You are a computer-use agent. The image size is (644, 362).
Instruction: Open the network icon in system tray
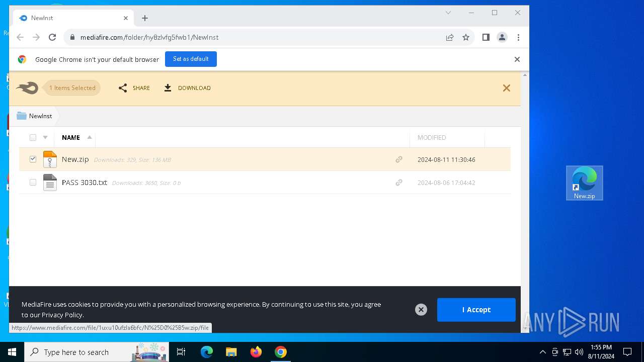click(x=567, y=352)
